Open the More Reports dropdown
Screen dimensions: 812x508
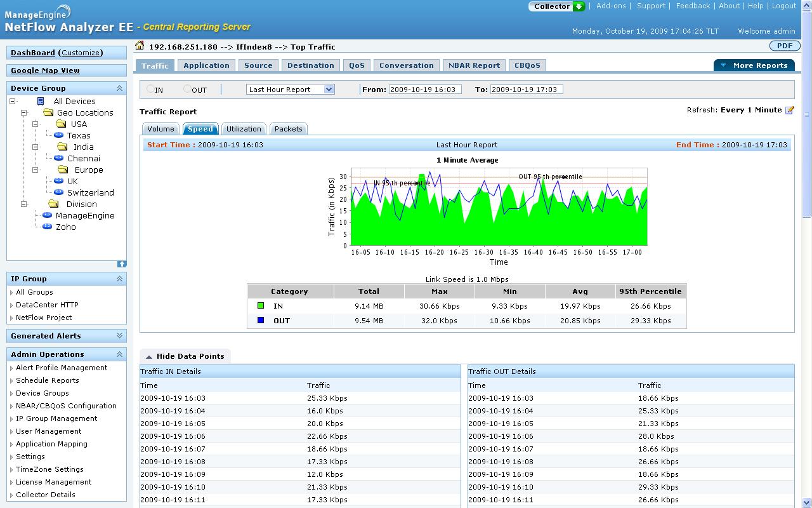tap(754, 65)
